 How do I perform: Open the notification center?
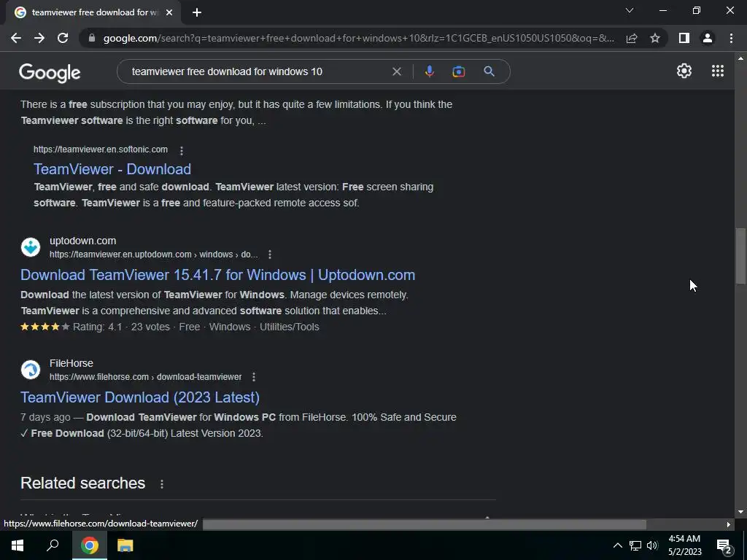[724, 545]
